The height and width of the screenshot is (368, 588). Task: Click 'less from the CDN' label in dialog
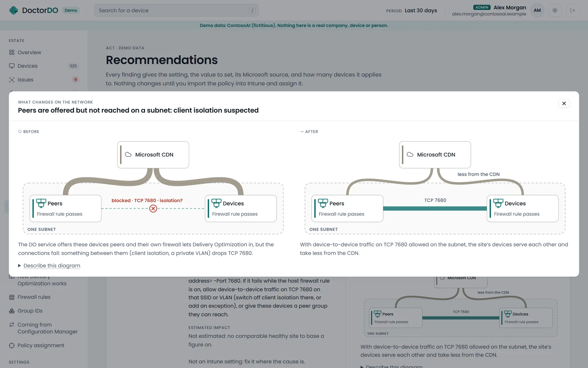coord(478,174)
